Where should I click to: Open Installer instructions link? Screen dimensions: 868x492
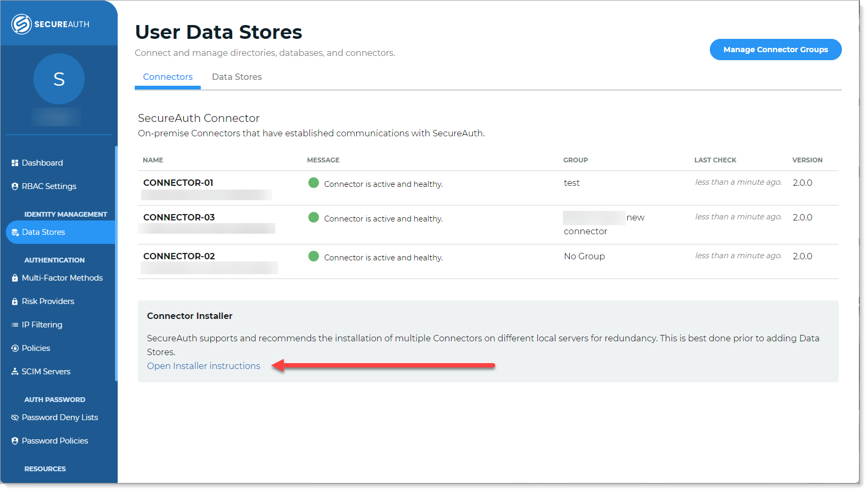point(203,366)
